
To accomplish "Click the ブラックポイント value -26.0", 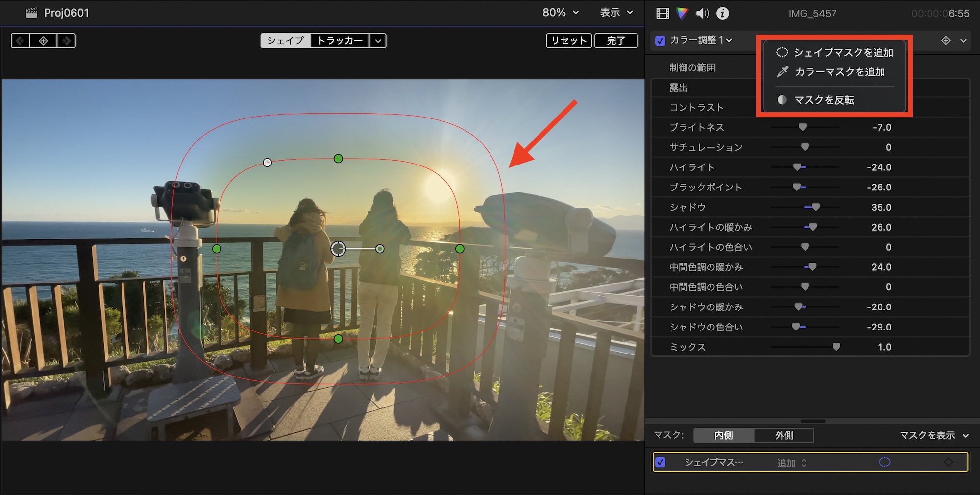I will click(x=879, y=187).
